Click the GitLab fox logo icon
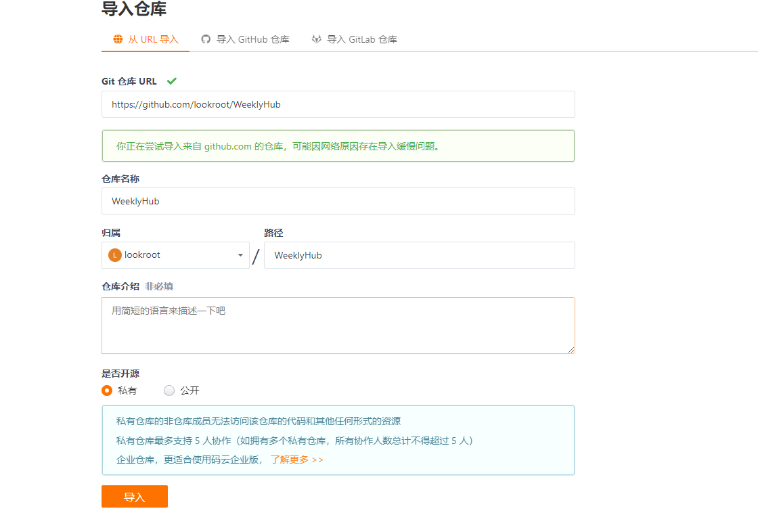The image size is (758, 524). 317,39
